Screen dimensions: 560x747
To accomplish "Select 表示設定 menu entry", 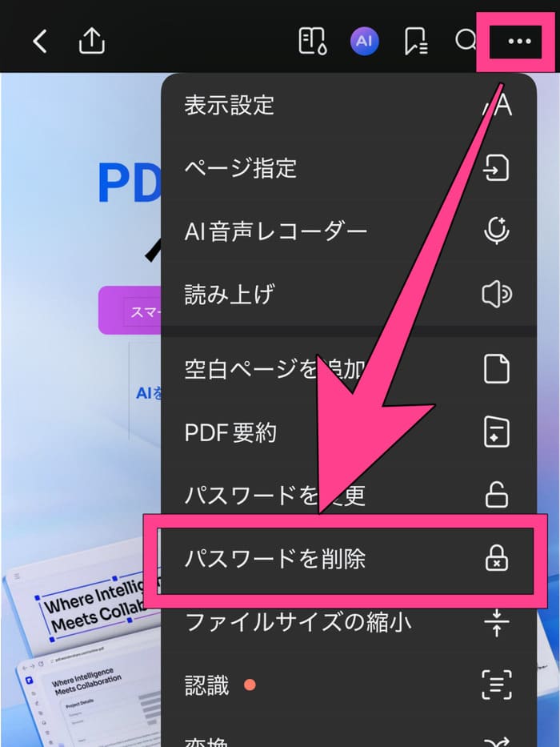I will (x=349, y=105).
